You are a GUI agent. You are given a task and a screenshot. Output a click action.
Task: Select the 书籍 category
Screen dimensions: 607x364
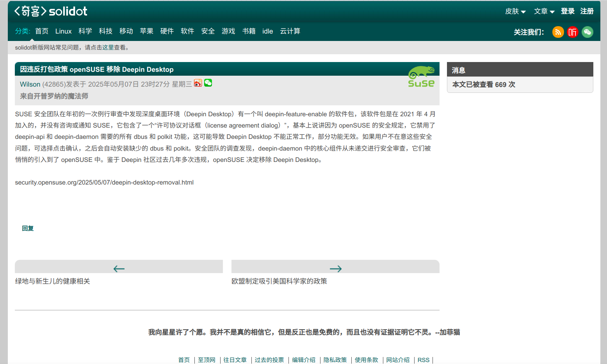click(249, 31)
